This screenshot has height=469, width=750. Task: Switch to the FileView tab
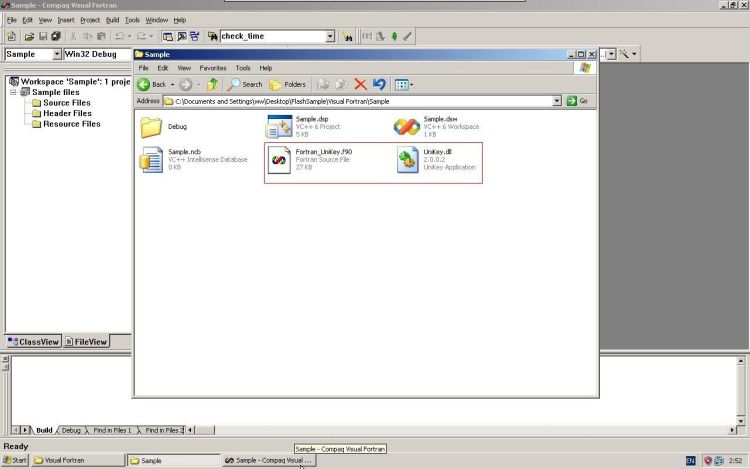pos(87,341)
